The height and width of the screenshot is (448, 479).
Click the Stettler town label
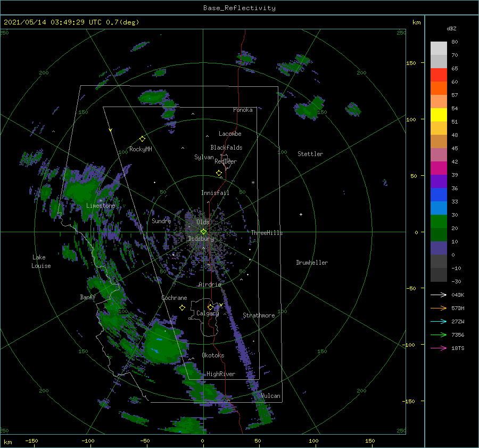[x=310, y=154]
